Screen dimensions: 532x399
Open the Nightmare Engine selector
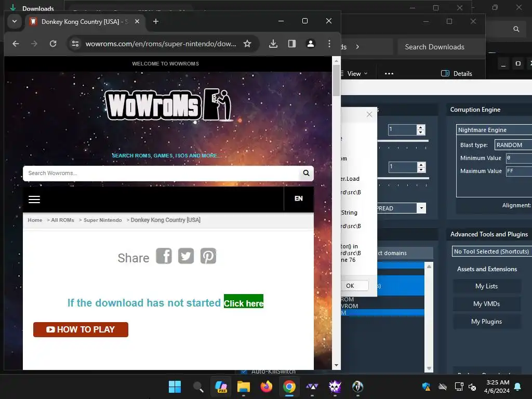[494, 129]
